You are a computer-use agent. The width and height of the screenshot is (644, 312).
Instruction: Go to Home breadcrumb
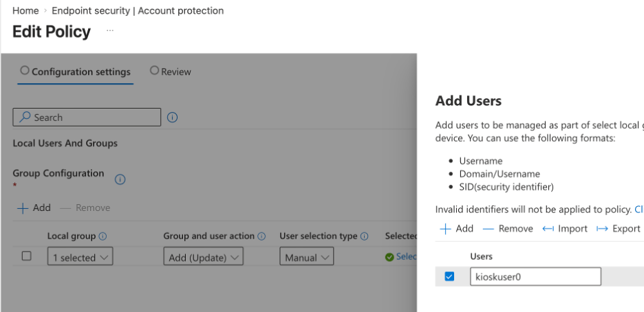click(25, 11)
